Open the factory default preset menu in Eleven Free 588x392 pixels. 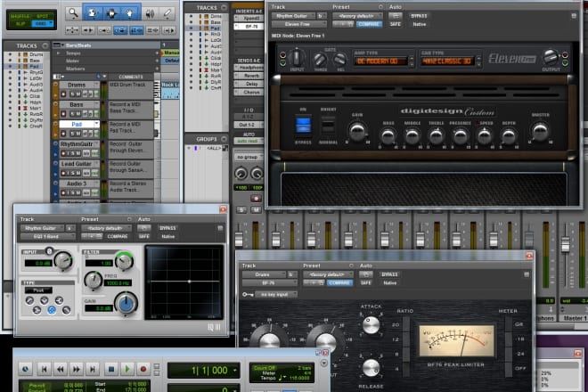357,16
